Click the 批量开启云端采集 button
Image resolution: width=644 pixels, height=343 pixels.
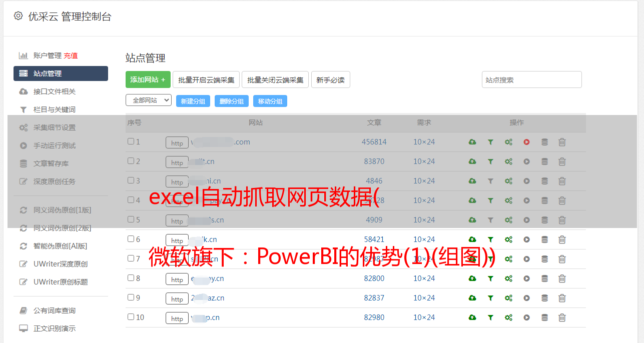point(206,79)
